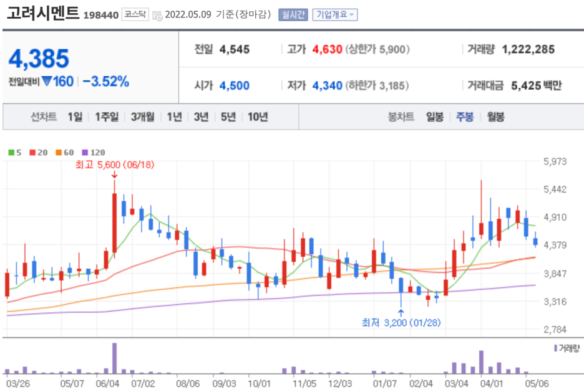Click the 고가 value 4,630
Viewport: 584px width, 392px height.
pos(327,49)
